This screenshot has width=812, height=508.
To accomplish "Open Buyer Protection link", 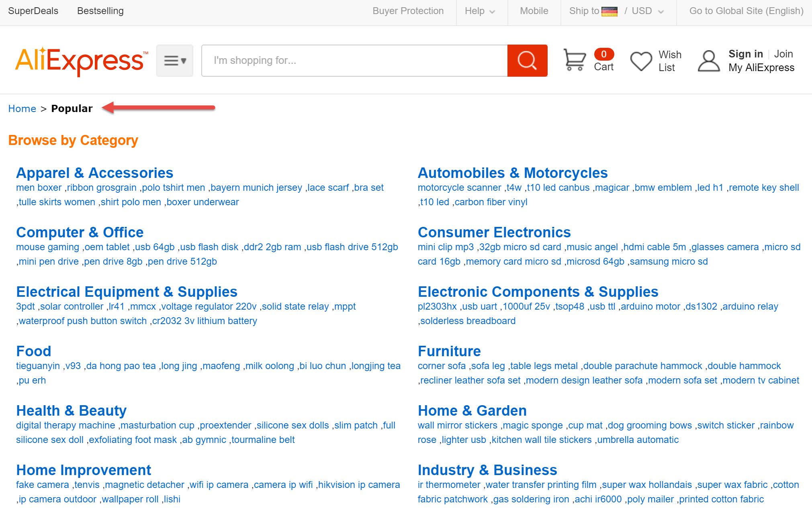I will point(408,11).
